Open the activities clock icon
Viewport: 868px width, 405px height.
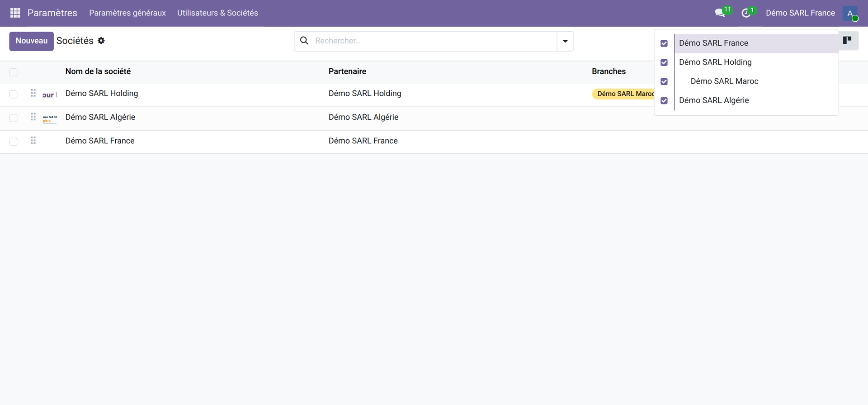pos(746,13)
